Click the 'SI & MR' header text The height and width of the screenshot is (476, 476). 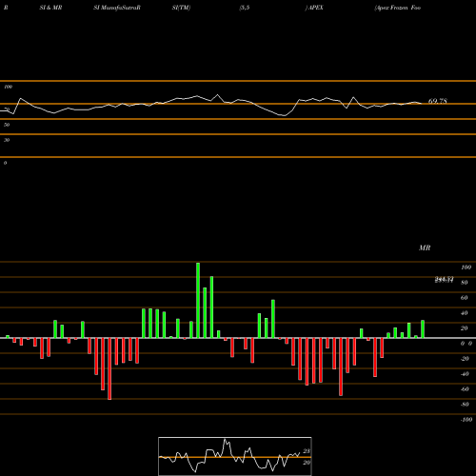[x=50, y=8]
